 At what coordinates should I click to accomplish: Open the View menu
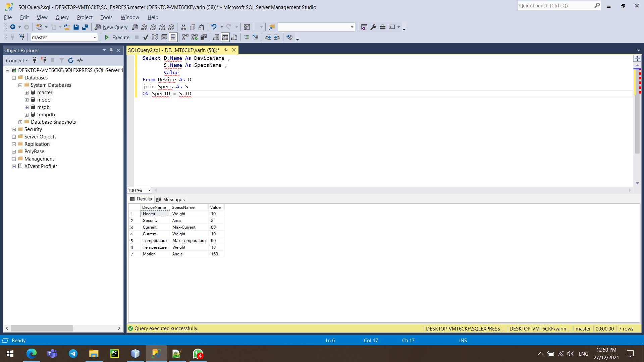pos(42,17)
